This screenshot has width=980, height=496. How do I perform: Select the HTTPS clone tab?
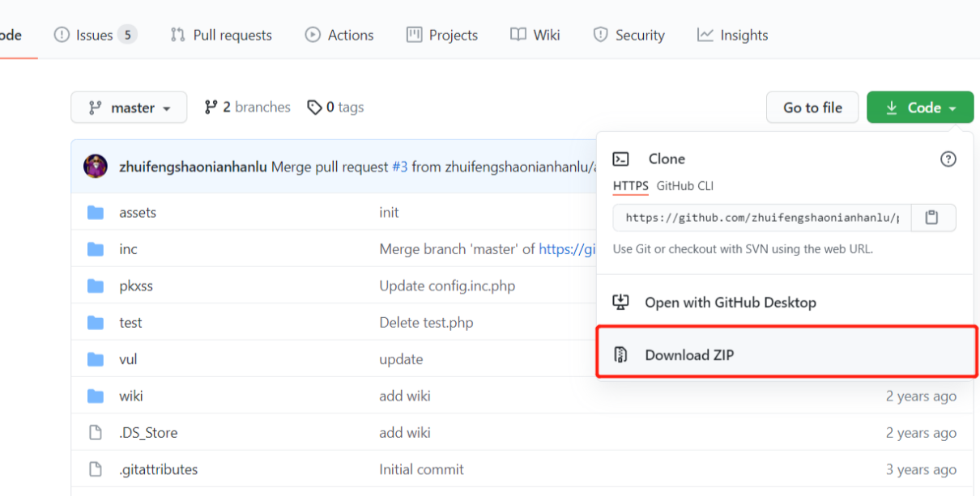point(630,186)
